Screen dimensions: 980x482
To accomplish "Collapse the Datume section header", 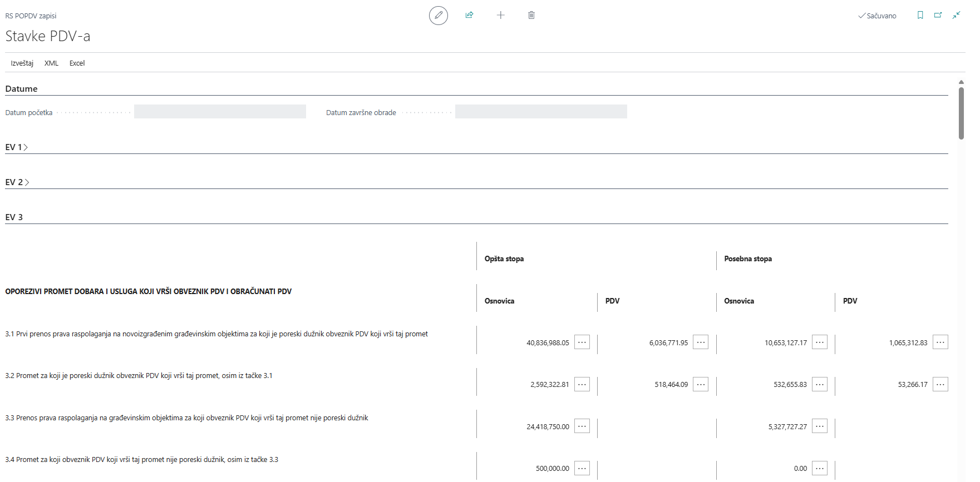I will click(x=21, y=89).
